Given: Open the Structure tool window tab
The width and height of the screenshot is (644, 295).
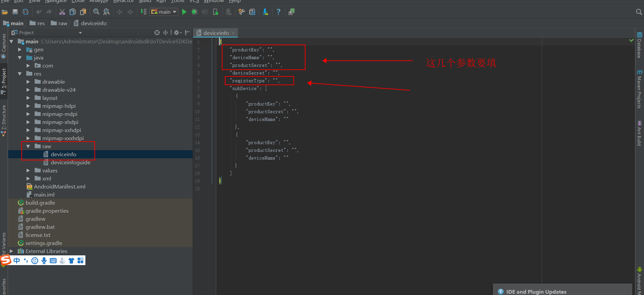Looking at the screenshot, I should (x=4, y=120).
